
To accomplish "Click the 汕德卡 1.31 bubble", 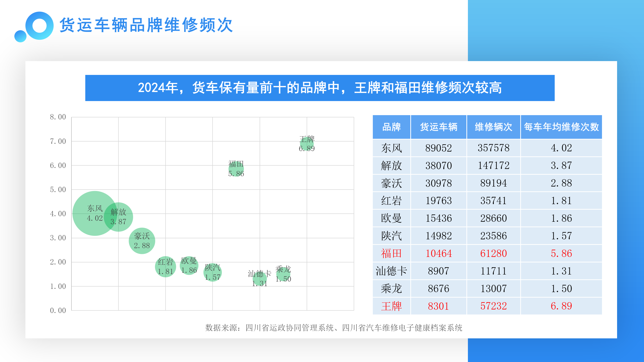I will pos(260,279).
